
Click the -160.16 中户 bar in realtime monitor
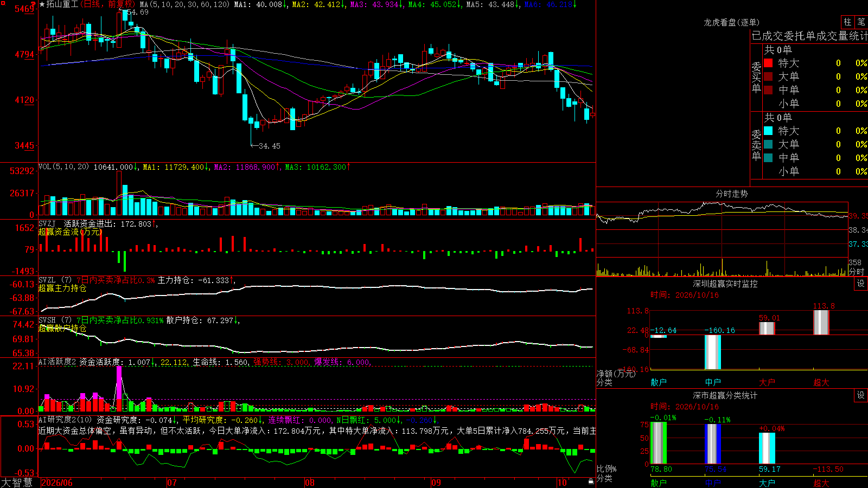(x=713, y=352)
